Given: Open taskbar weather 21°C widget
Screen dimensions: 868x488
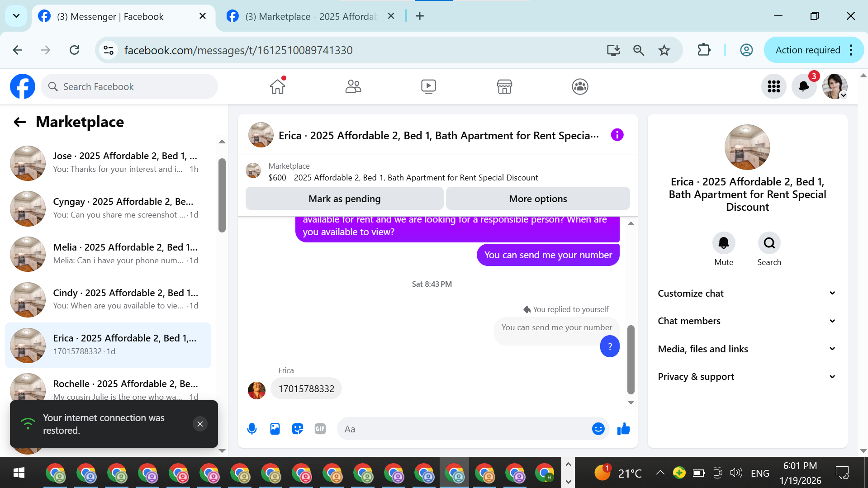Looking at the screenshot, I should click(618, 473).
